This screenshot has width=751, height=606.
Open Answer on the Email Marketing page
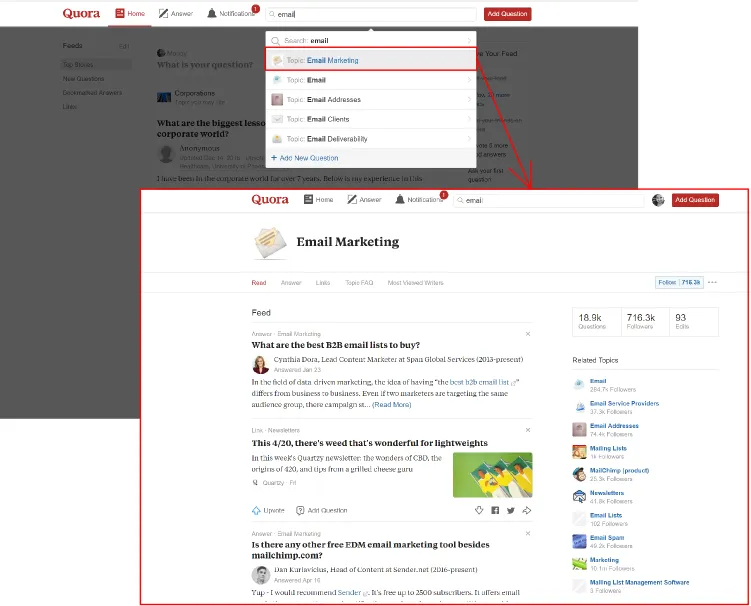[x=364, y=199]
